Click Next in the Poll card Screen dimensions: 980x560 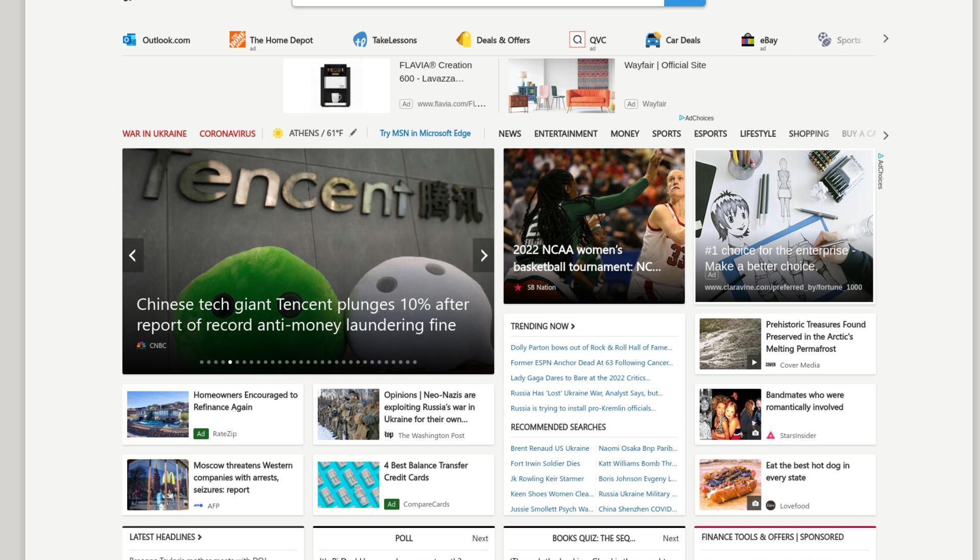[x=480, y=539]
